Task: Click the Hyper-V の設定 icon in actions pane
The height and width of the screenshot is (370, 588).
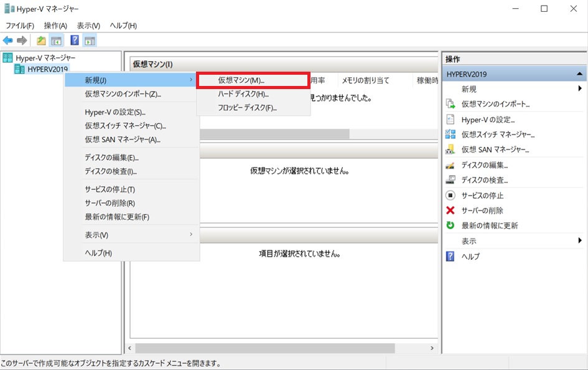Action: [x=450, y=120]
